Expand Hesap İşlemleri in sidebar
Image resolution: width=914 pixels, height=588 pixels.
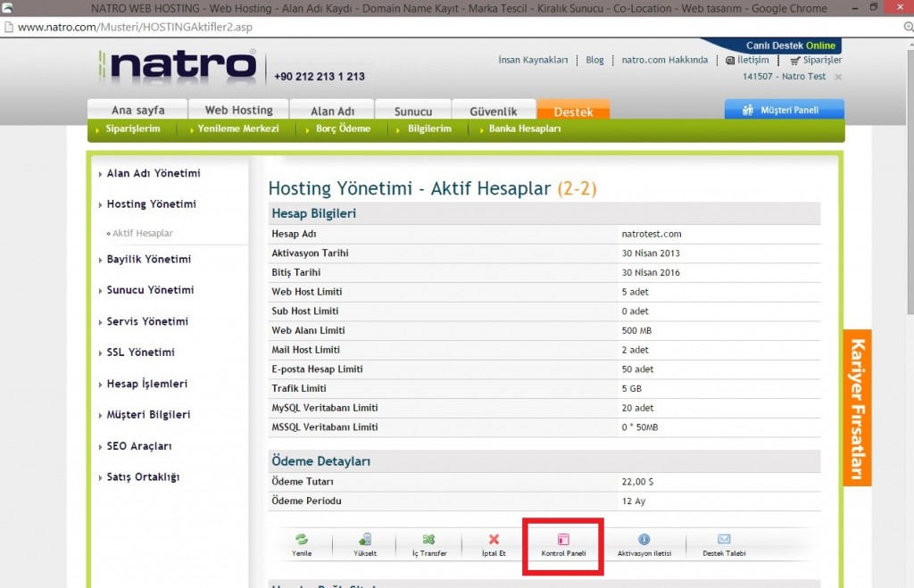(146, 384)
